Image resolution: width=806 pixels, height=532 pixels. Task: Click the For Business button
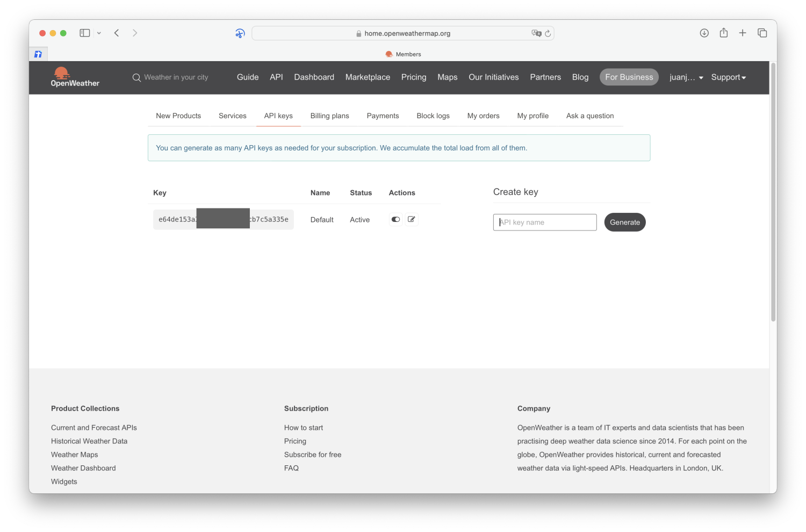629,77
